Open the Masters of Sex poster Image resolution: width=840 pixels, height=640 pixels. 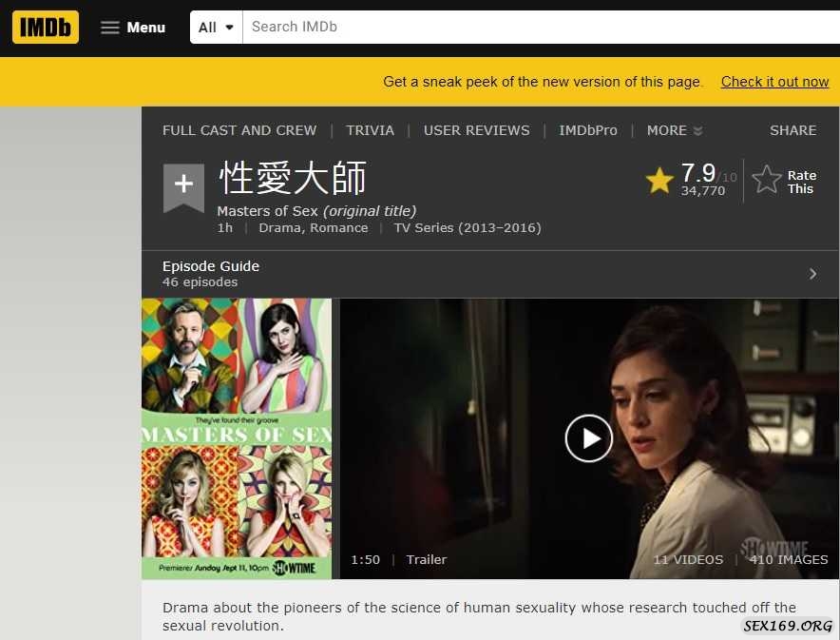pyautogui.click(x=237, y=438)
